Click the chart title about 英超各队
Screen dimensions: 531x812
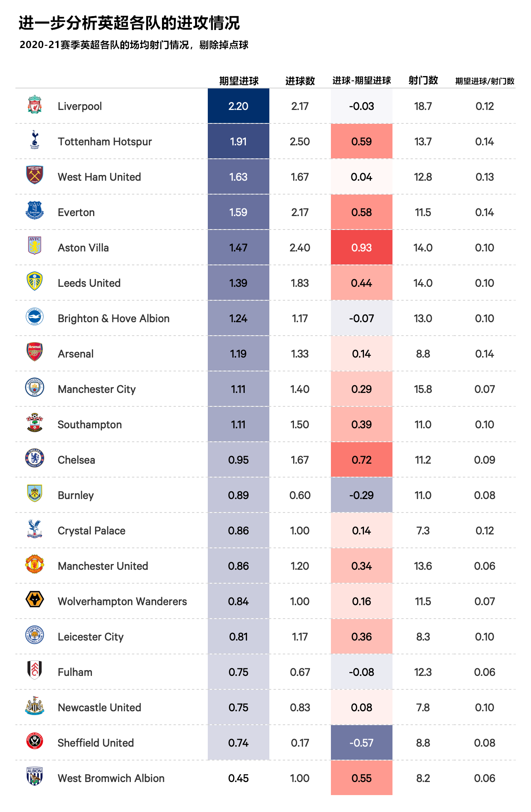(x=129, y=23)
